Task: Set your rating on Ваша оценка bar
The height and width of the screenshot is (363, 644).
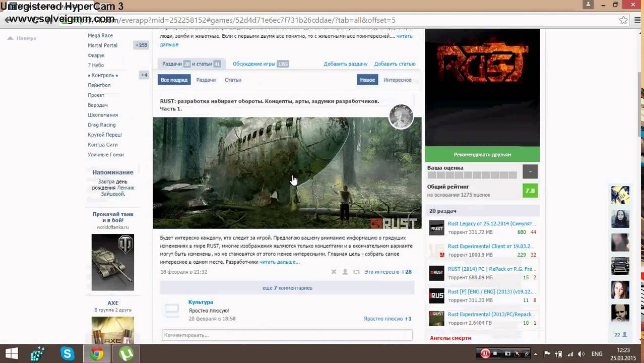Action: tap(472, 175)
